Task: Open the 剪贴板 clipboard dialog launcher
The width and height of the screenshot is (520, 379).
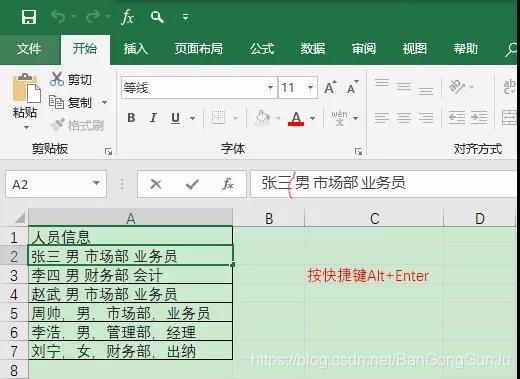Action: click(108, 152)
